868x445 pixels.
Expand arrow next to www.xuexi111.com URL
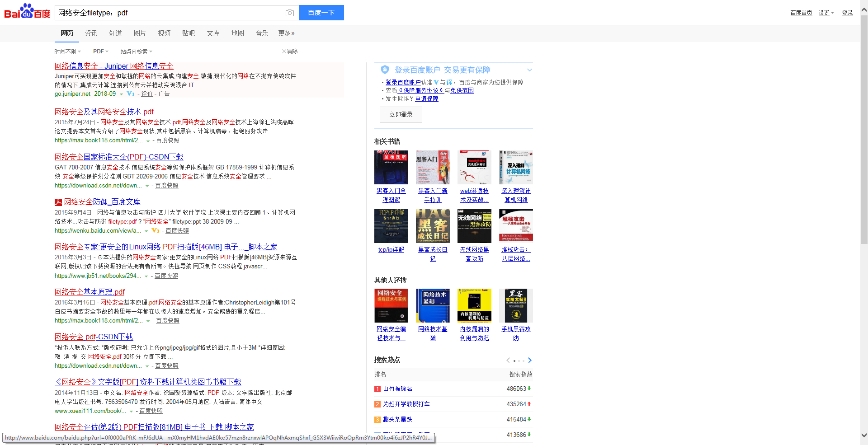131,412
